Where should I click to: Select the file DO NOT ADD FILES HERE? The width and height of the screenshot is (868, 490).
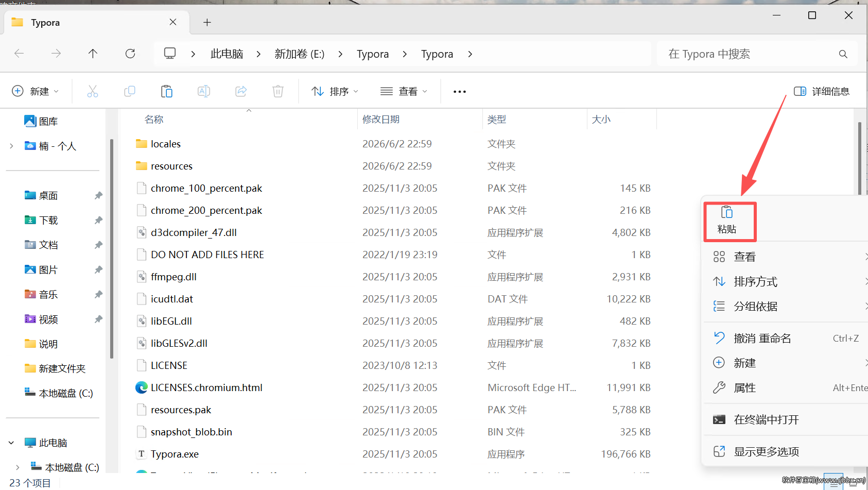click(x=207, y=255)
